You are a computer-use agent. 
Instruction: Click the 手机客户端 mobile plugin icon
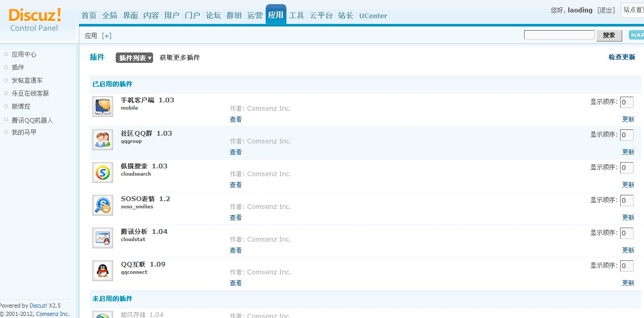coord(103,107)
